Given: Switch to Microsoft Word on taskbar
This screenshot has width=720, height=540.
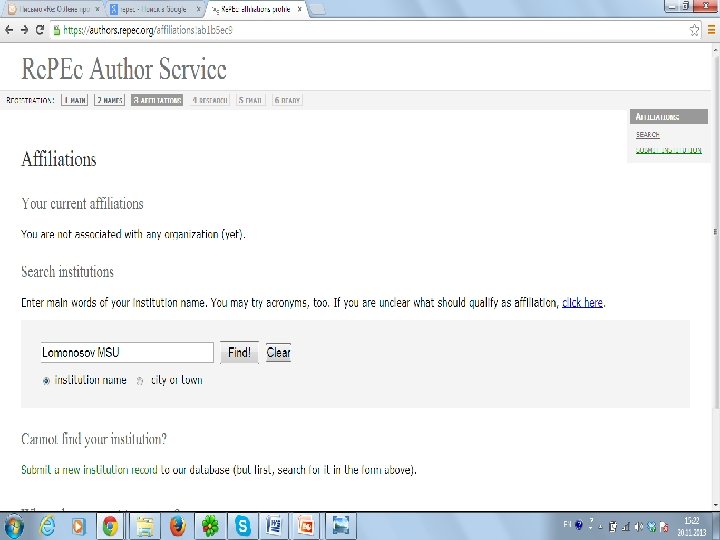Looking at the screenshot, I should point(274,526).
